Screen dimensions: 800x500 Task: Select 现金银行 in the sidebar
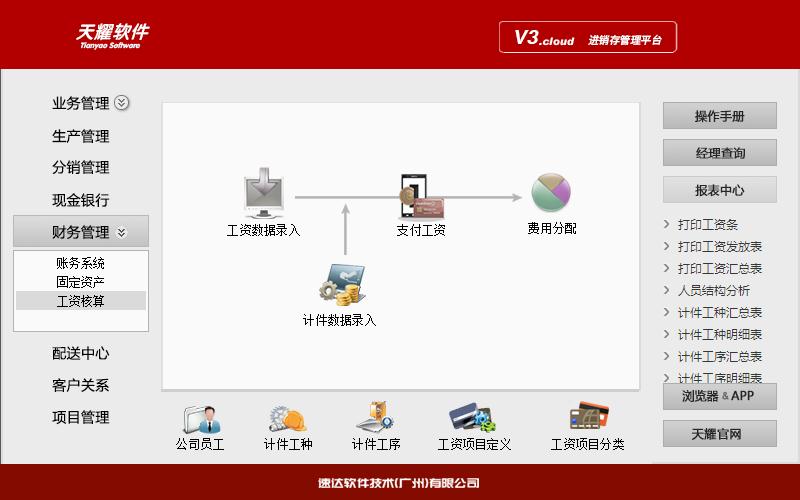point(81,199)
